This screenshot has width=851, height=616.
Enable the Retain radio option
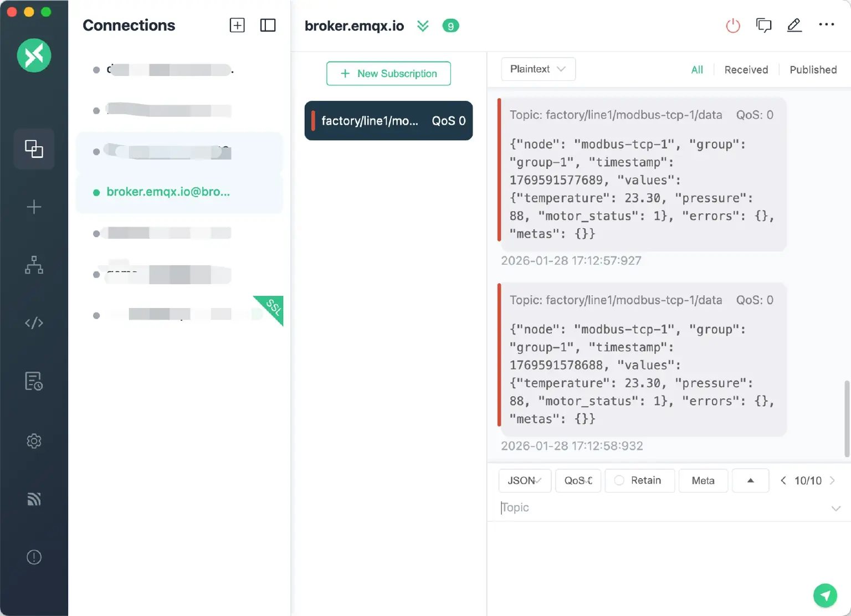(x=619, y=480)
